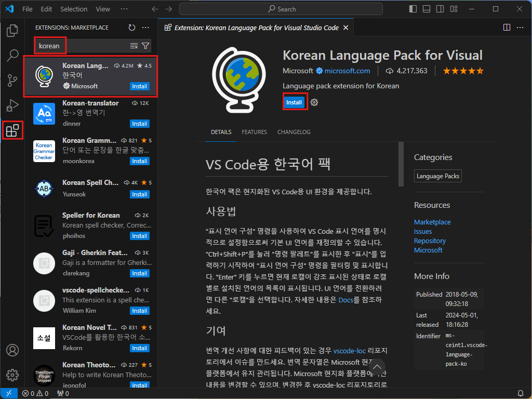Go forward with the navigation arrow
The image size is (532, 399).
169,9
